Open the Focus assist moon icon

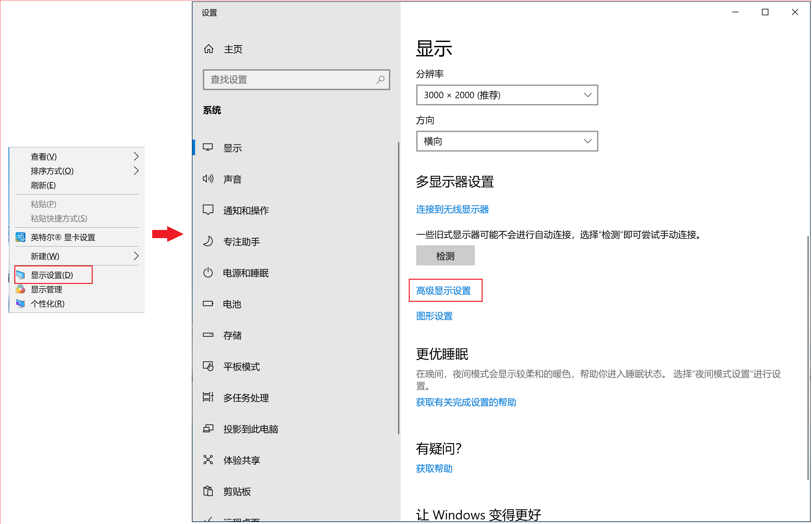(208, 242)
